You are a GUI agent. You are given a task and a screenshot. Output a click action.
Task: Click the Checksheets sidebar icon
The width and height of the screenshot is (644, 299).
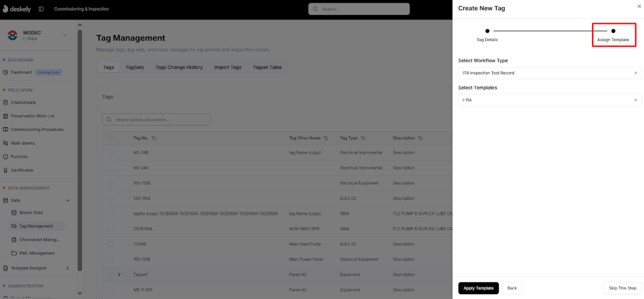[x=6, y=102]
